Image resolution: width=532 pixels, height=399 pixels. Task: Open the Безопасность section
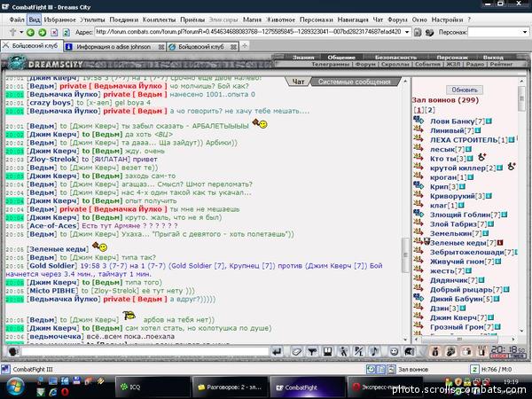(x=395, y=58)
